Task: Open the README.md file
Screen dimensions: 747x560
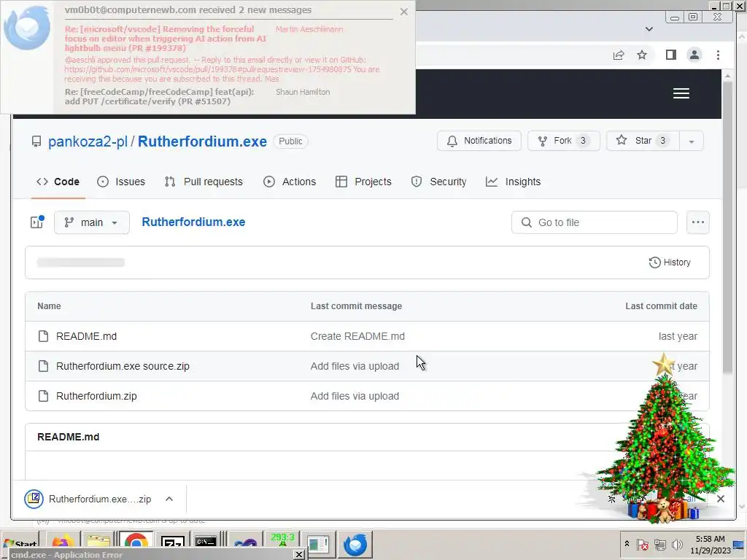Action: 86,336
